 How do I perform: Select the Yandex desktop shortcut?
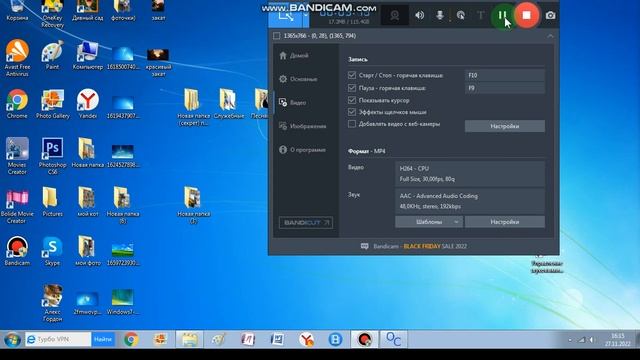pyautogui.click(x=88, y=104)
